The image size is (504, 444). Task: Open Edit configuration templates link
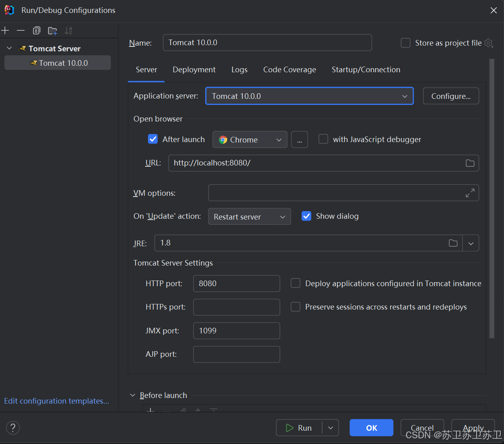tap(56, 401)
